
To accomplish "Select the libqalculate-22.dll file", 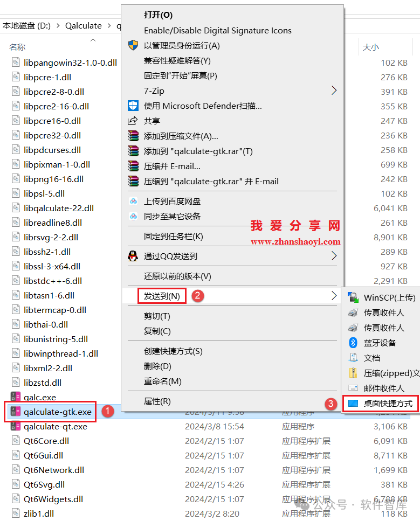I will [x=58, y=208].
